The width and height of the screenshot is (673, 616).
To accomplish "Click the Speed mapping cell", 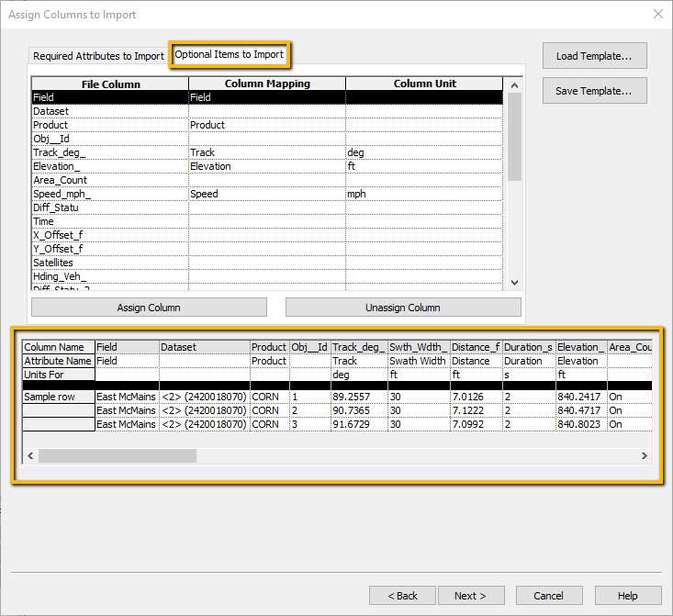I will click(x=267, y=194).
